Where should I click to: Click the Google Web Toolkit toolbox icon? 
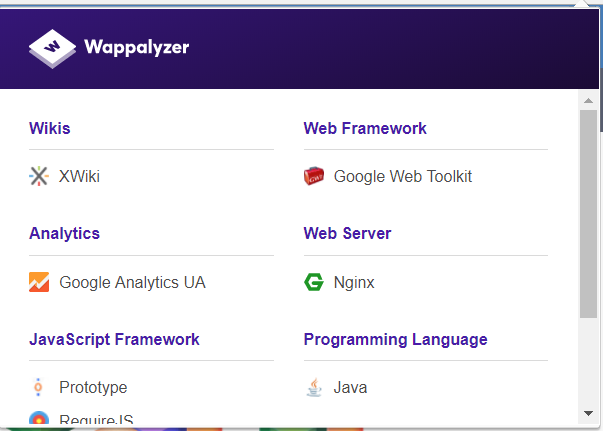point(314,176)
